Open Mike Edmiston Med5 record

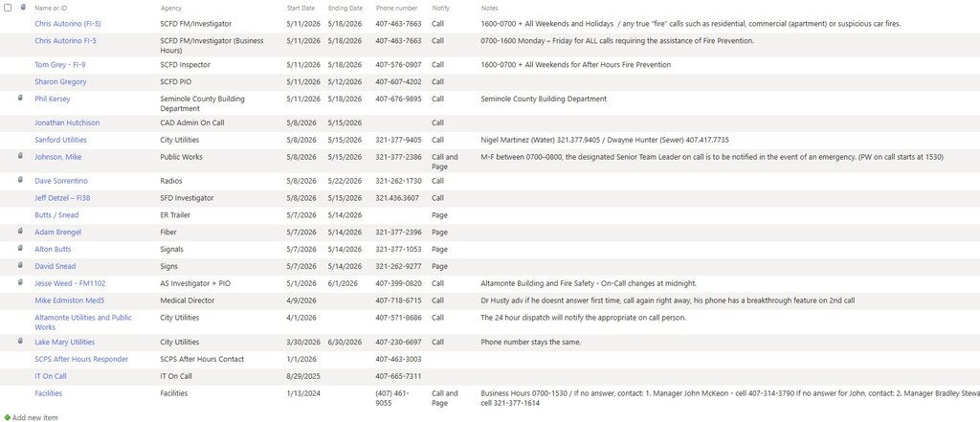coord(69,300)
